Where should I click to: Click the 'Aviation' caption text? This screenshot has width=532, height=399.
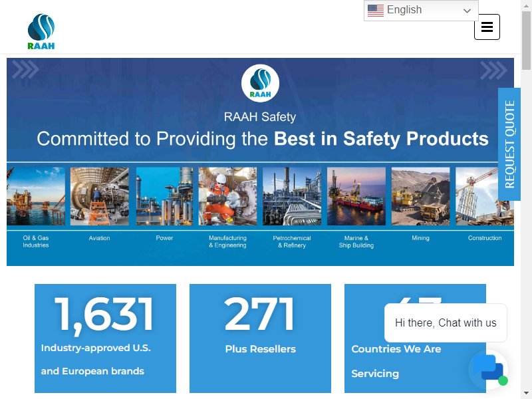[99, 238]
